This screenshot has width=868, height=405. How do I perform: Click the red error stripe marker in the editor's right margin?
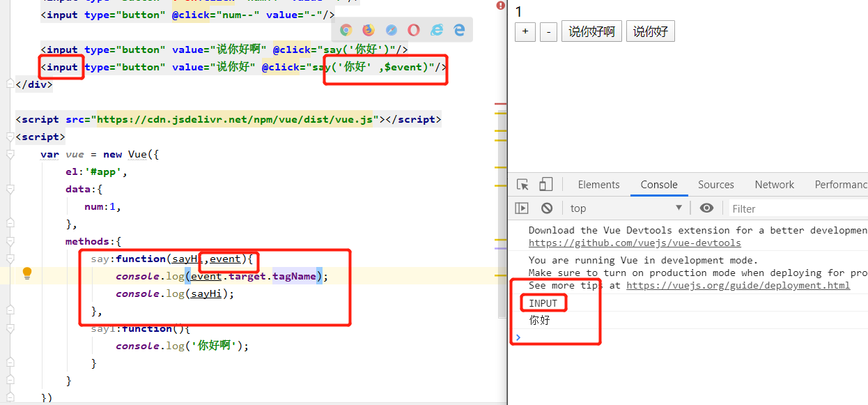[500, 104]
